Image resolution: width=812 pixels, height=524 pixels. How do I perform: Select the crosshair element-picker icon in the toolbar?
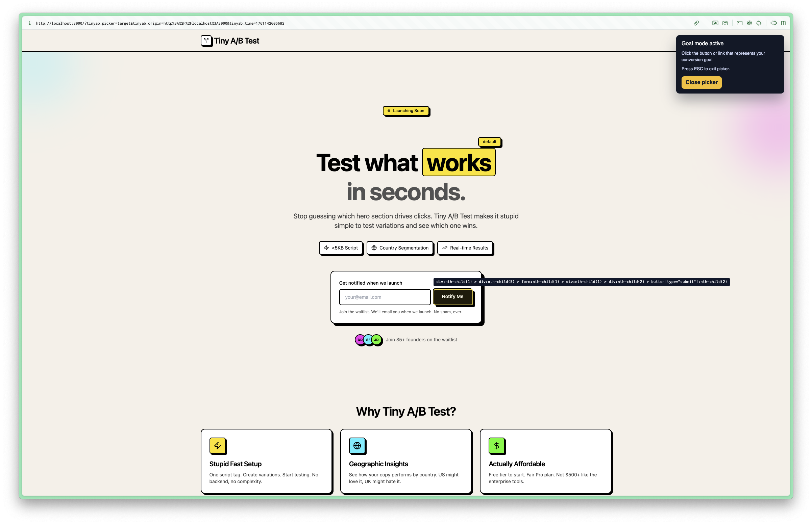coord(759,23)
